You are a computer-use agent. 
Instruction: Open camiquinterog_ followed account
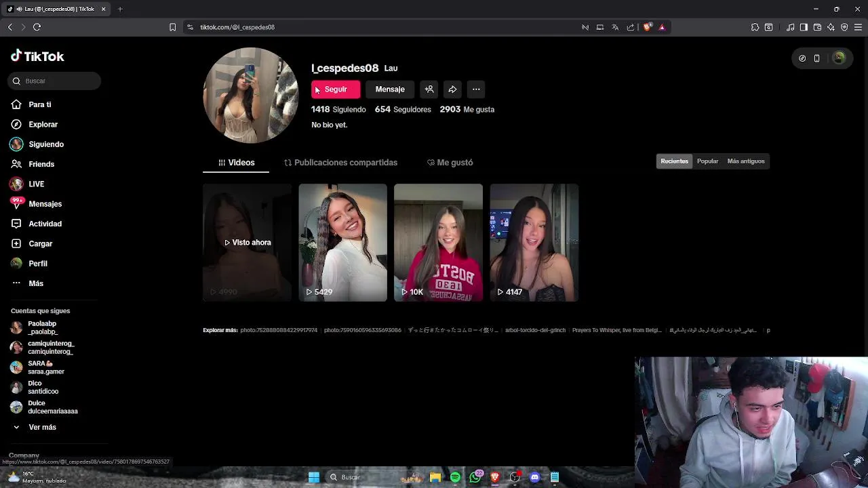pyautogui.click(x=42, y=348)
